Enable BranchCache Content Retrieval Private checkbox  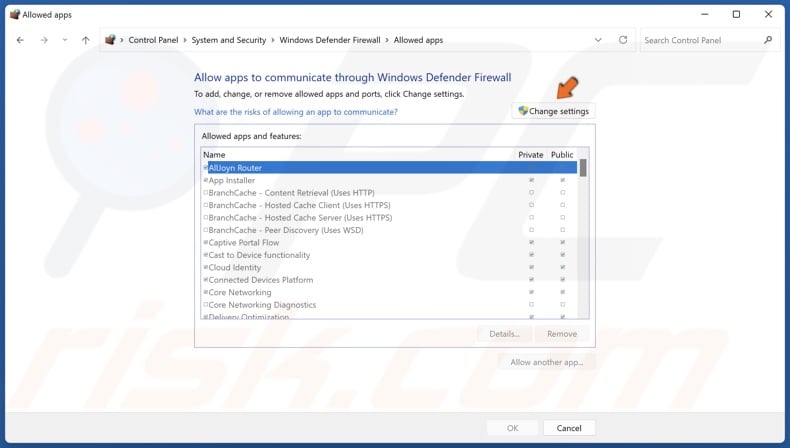coord(531,193)
